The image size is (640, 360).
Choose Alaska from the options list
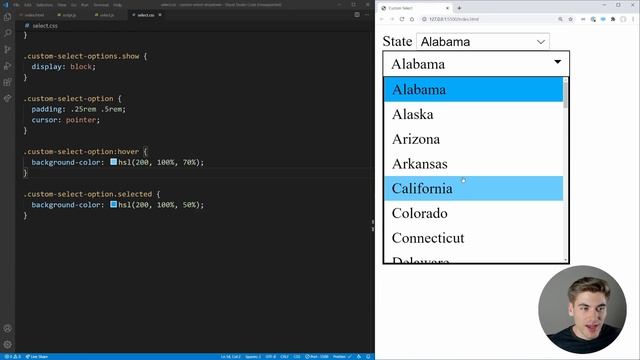pyautogui.click(x=473, y=114)
